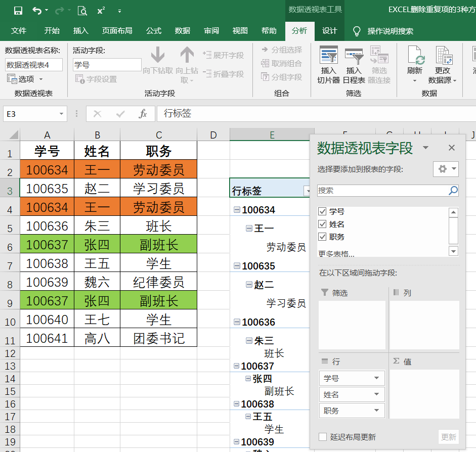
Task: Click the 更改数据源 icon
Action: click(444, 55)
